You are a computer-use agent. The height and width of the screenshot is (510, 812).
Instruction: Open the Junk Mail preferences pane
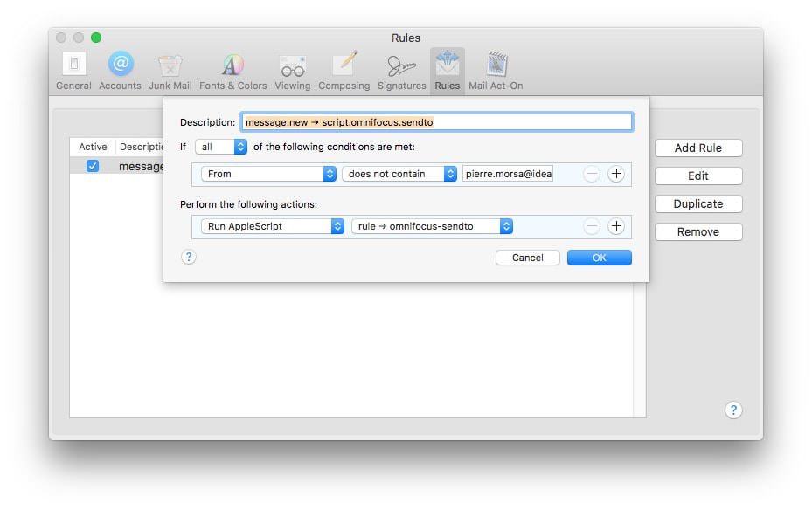(170, 72)
